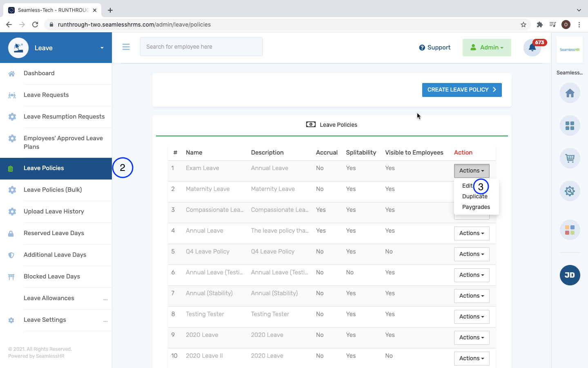588x368 pixels.
Task: Bookmark this page with the star icon
Action: point(523,25)
